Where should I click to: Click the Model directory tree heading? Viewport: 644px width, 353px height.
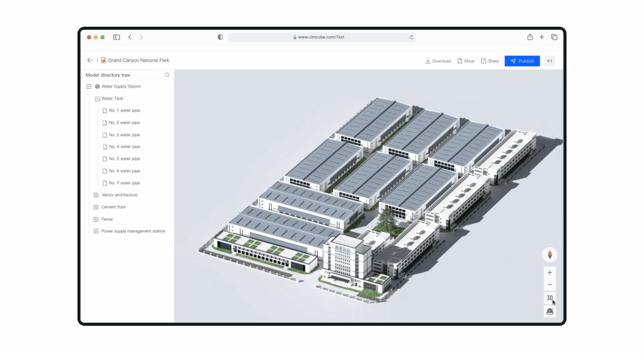tap(108, 75)
